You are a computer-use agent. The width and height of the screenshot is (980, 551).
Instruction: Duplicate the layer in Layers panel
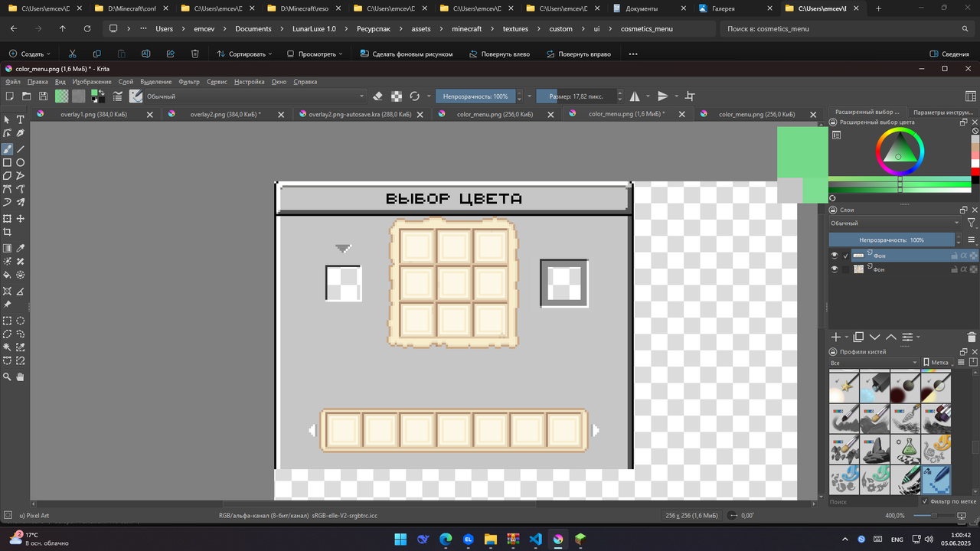coord(858,337)
